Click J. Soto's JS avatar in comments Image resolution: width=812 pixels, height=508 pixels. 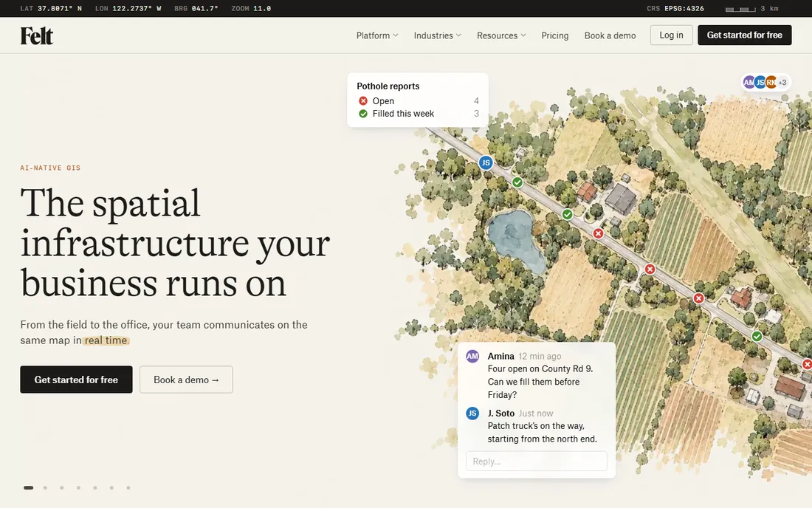(472, 413)
